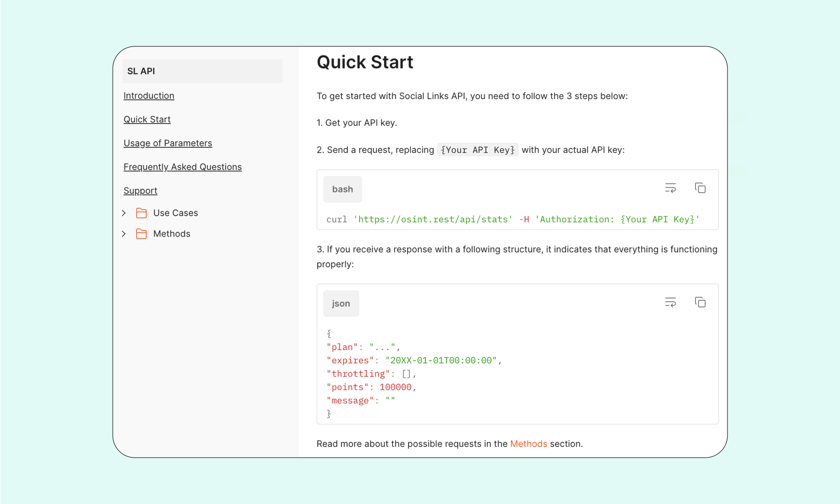Copy the bash curl command
The width and height of the screenshot is (840, 504).
click(700, 188)
